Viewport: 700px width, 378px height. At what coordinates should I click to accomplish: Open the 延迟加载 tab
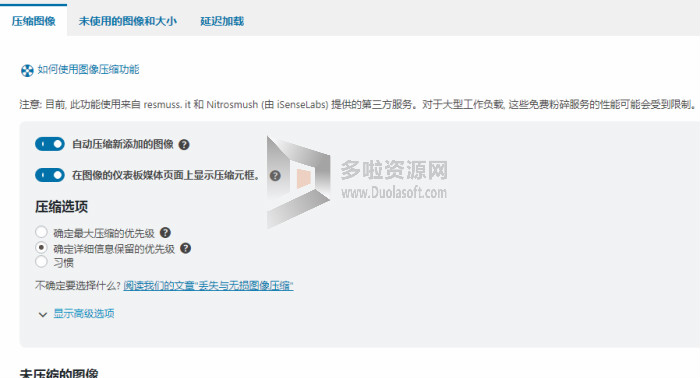222,21
